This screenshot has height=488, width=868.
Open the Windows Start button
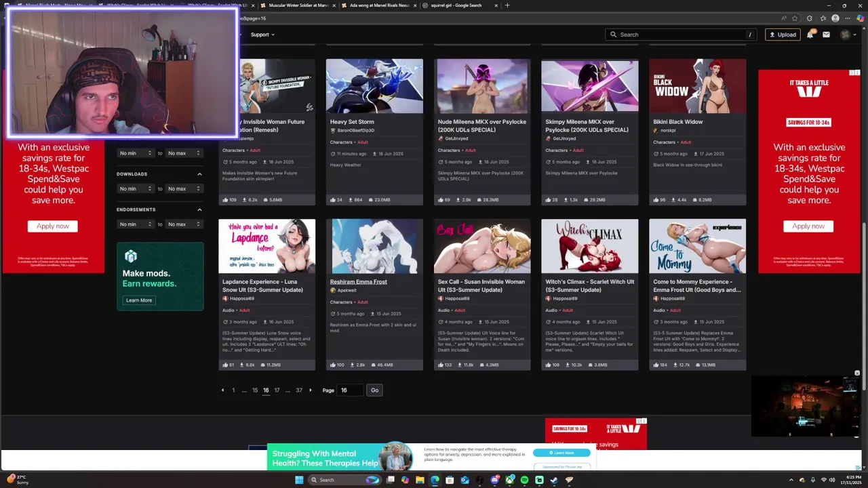(299, 480)
